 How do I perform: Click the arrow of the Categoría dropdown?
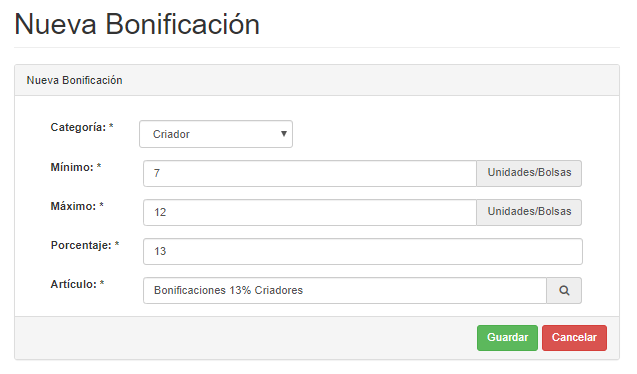pos(284,134)
